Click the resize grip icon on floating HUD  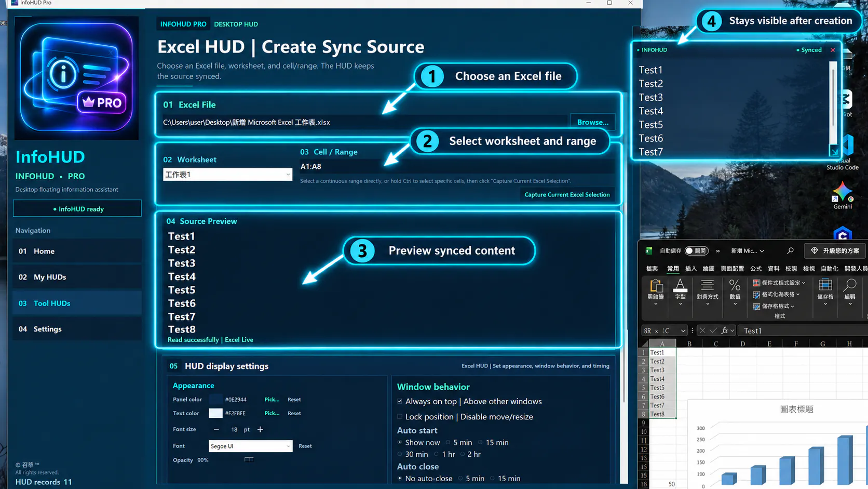click(834, 151)
